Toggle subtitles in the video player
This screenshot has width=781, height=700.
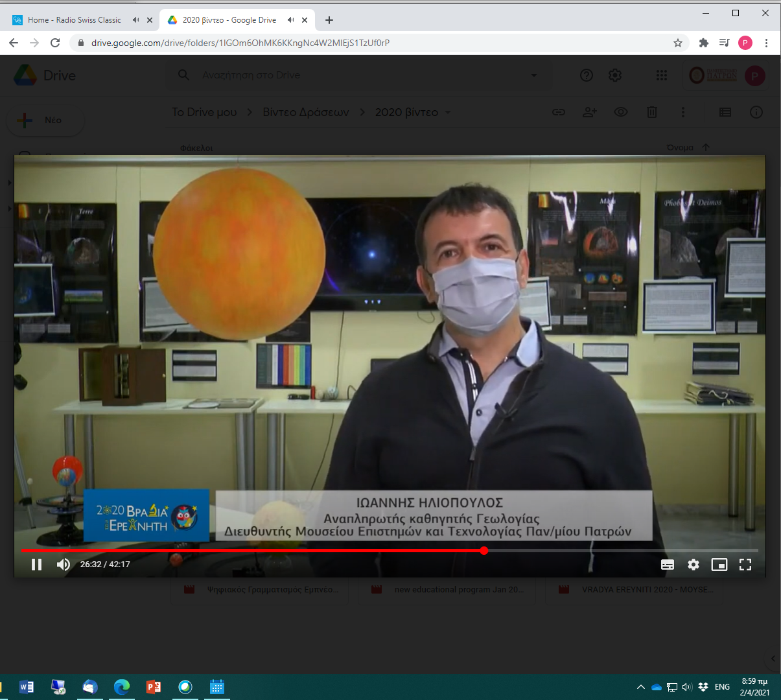click(668, 565)
